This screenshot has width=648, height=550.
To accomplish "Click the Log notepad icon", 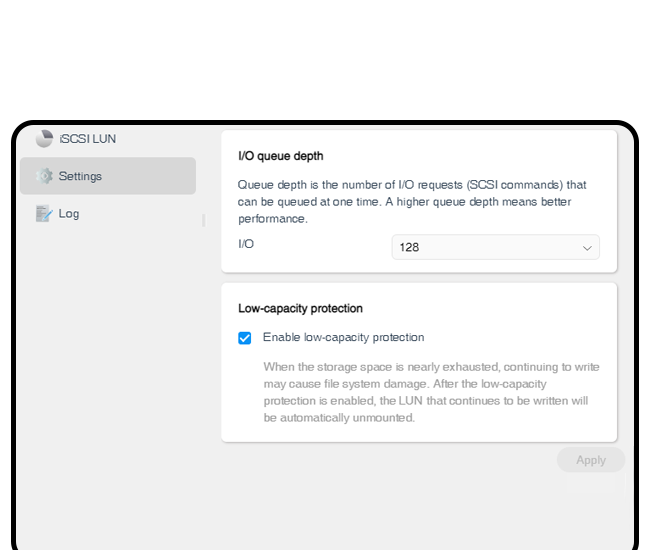I will [44, 213].
